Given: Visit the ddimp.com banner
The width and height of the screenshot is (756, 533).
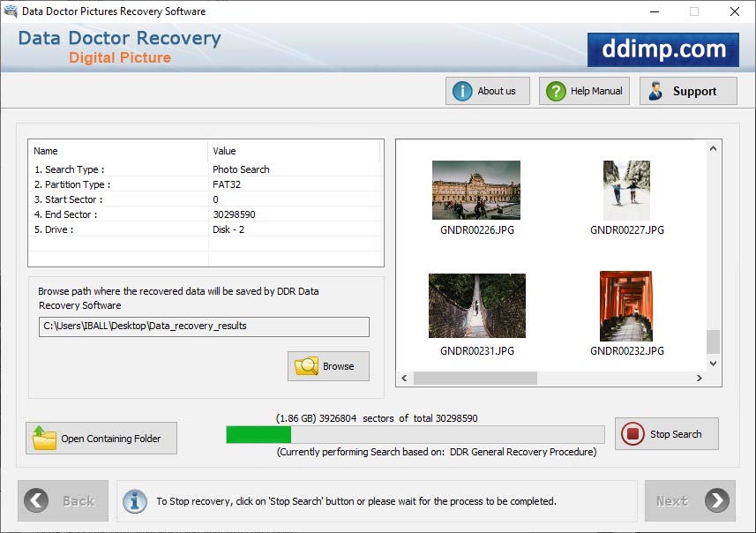Looking at the screenshot, I should [x=662, y=49].
